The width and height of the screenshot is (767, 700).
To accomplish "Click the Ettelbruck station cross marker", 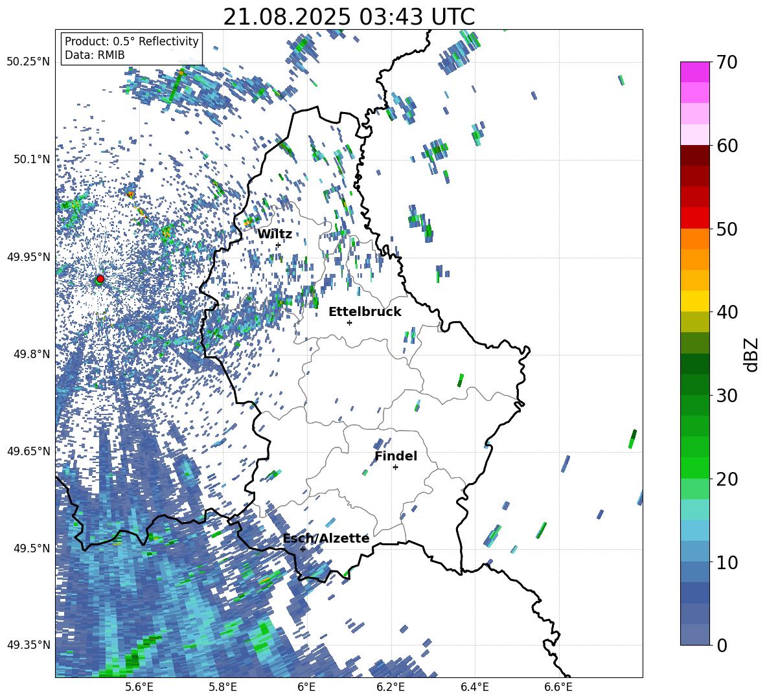I will point(349,322).
